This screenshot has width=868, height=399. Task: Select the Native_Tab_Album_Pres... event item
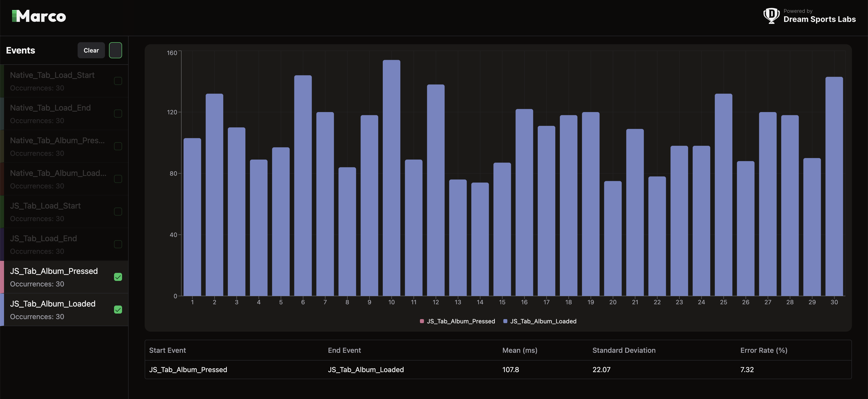[x=57, y=146]
